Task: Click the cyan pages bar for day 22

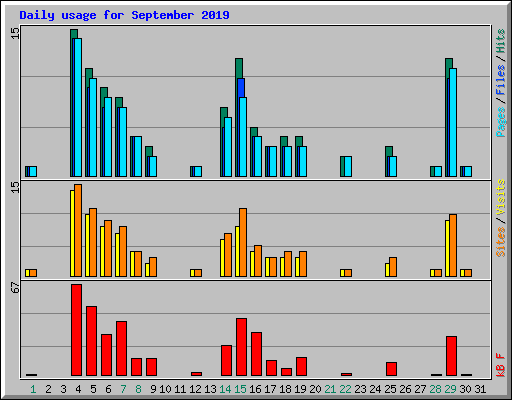Action: tap(348, 166)
